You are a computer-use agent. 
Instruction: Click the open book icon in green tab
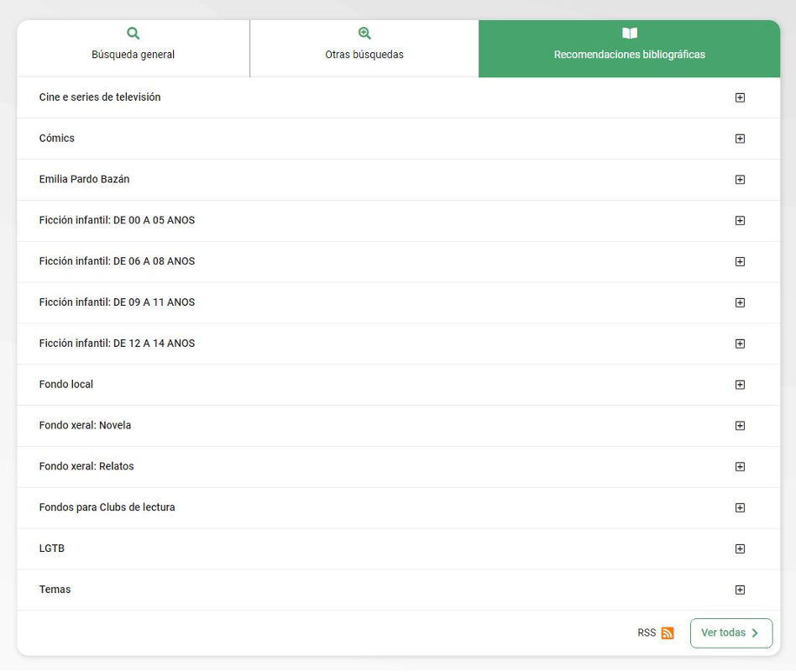tap(629, 34)
